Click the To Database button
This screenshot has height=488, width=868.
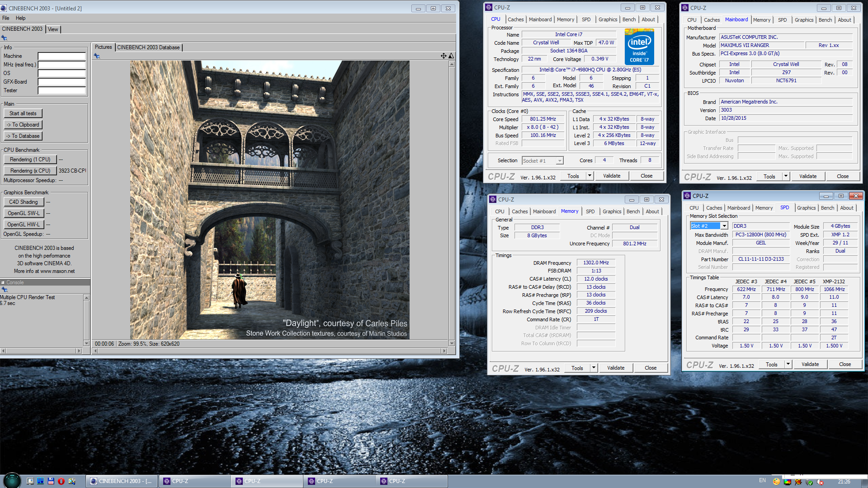tap(23, 136)
